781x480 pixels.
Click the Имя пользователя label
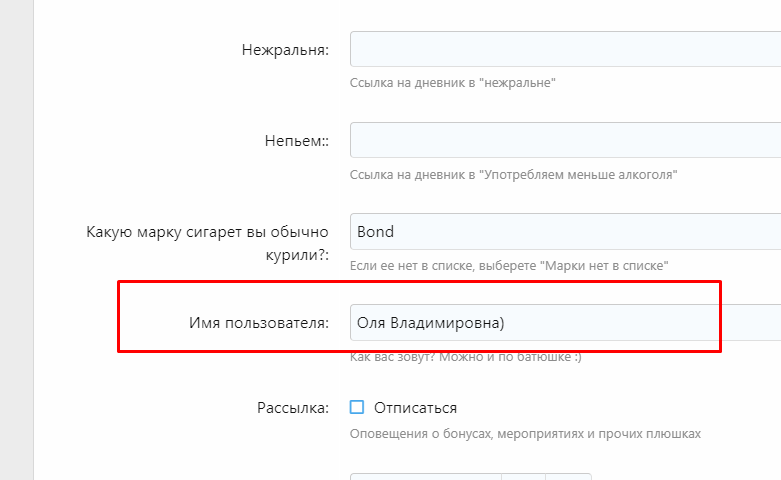coord(258,323)
